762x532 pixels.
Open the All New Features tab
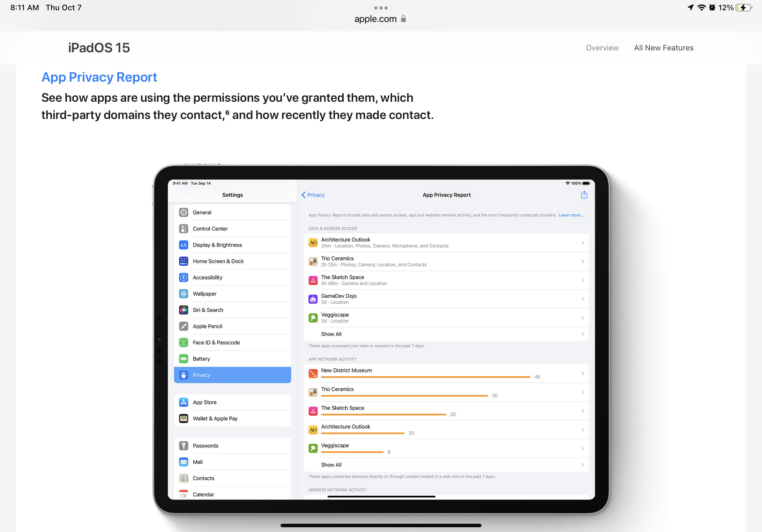(663, 48)
